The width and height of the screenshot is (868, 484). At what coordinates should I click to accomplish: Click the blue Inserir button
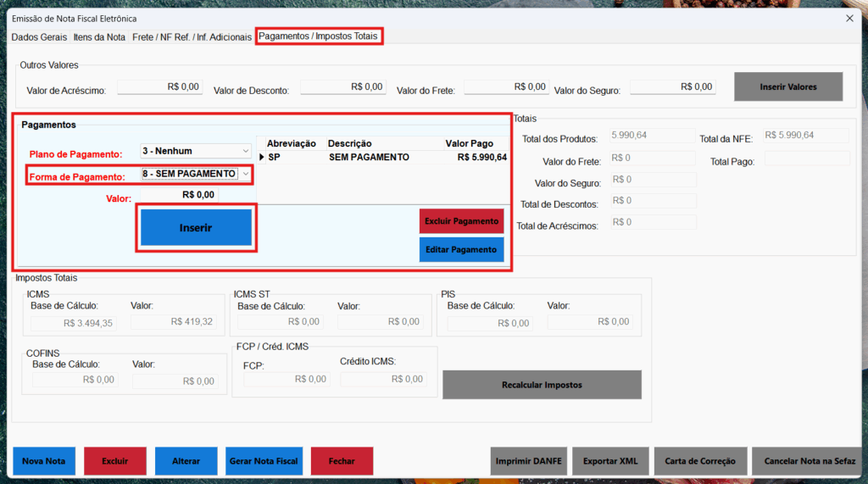coord(196,228)
